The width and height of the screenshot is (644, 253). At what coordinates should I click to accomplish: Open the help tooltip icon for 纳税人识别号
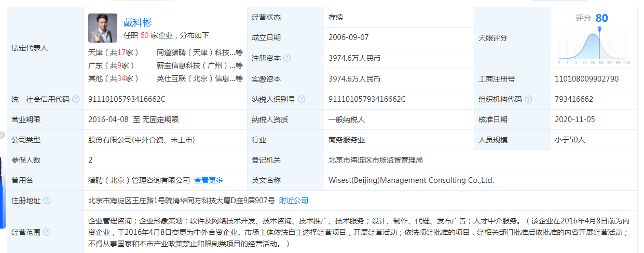click(x=302, y=99)
